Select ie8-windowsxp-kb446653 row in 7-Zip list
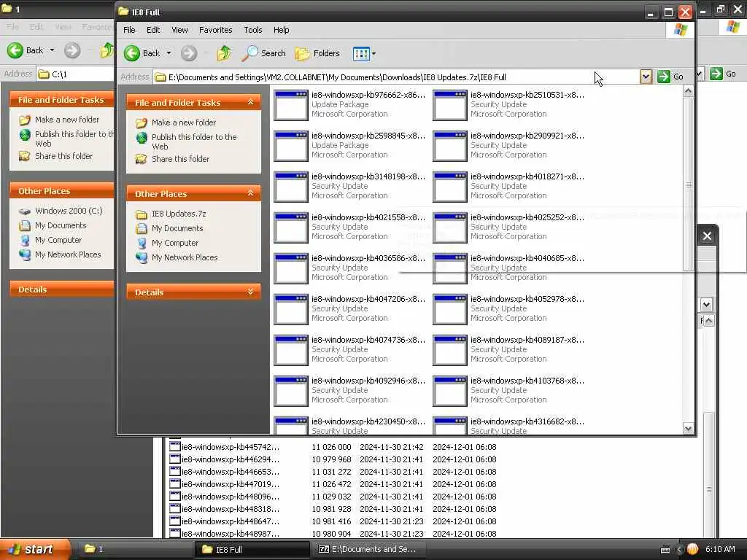The image size is (747, 560). pos(333,472)
